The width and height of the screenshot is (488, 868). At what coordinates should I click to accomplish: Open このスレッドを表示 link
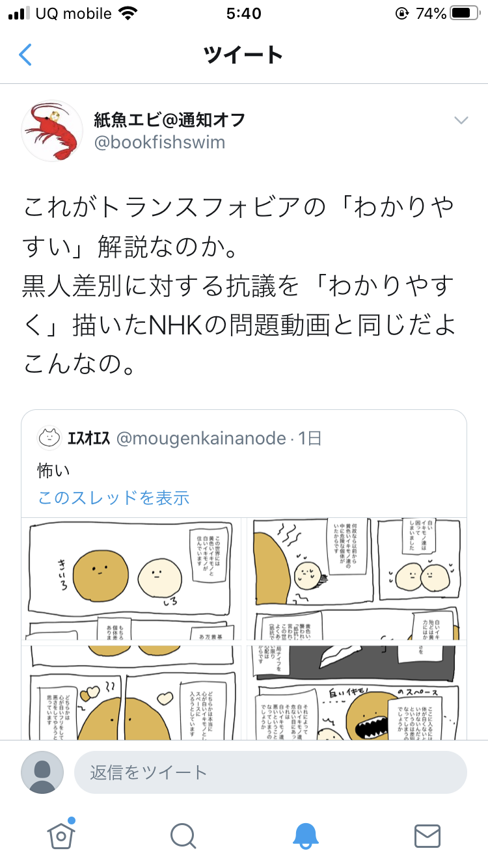point(113,498)
